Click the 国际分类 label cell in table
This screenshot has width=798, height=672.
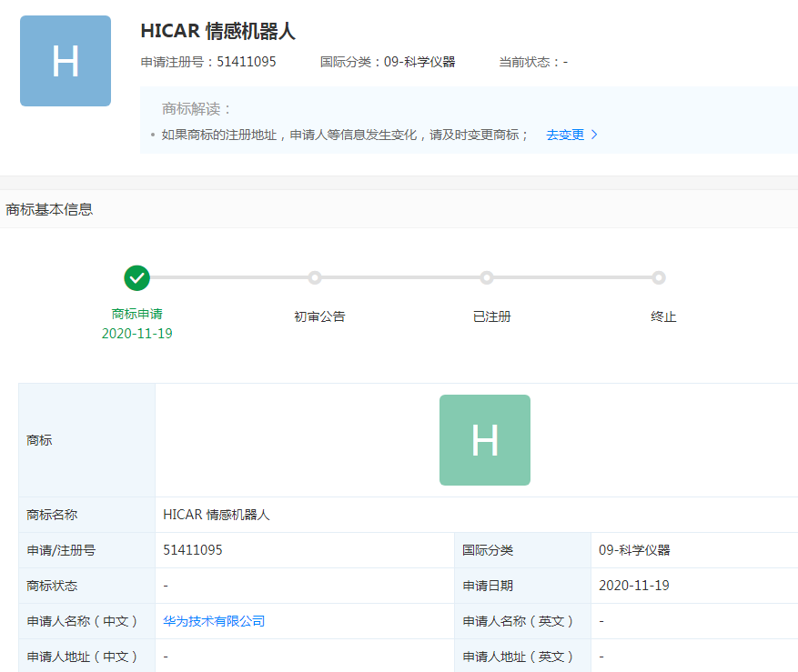[x=522, y=550]
